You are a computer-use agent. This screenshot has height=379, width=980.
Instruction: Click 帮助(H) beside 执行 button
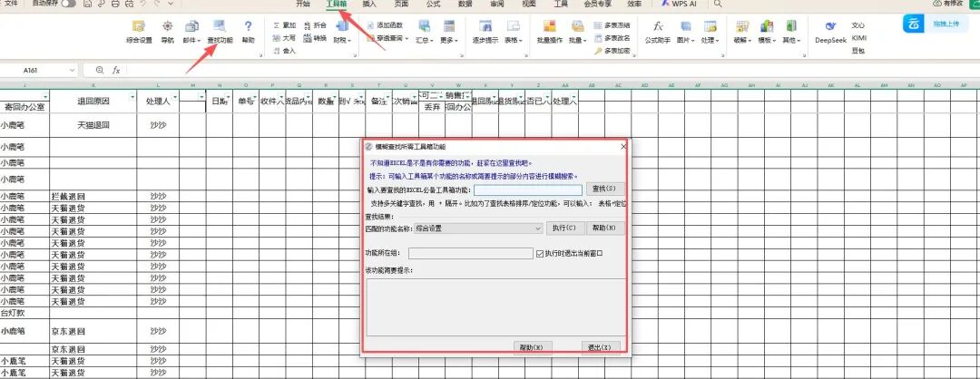605,228
